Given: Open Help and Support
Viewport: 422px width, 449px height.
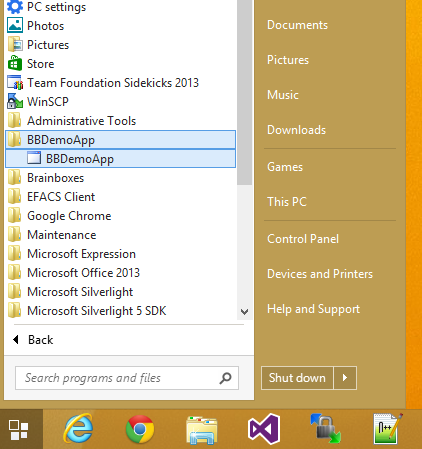Looking at the screenshot, I should [313, 309].
